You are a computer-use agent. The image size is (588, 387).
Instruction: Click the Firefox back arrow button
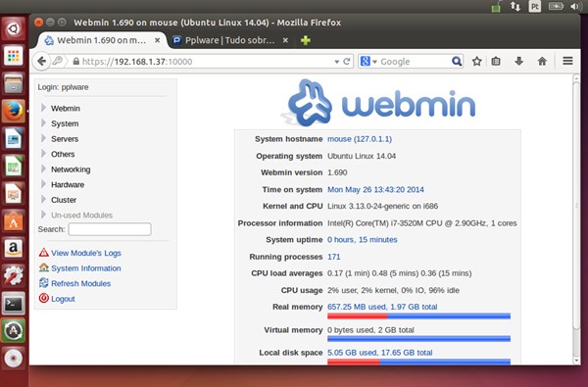point(41,61)
